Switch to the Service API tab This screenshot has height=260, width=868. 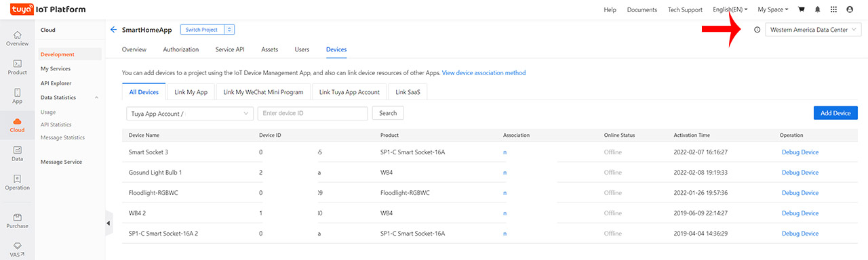(x=230, y=49)
